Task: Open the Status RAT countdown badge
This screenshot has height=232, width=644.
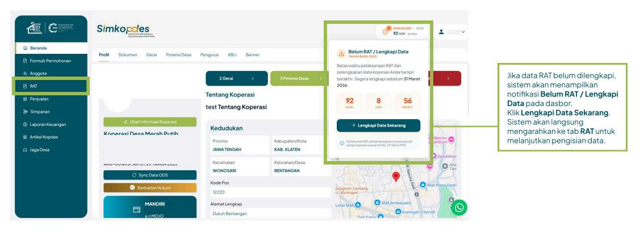Action: (x=403, y=31)
